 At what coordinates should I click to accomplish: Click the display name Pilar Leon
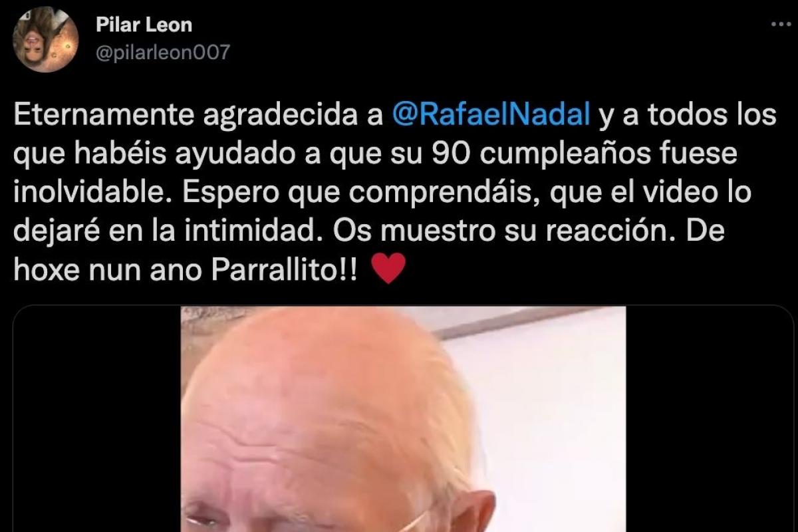[x=144, y=25]
